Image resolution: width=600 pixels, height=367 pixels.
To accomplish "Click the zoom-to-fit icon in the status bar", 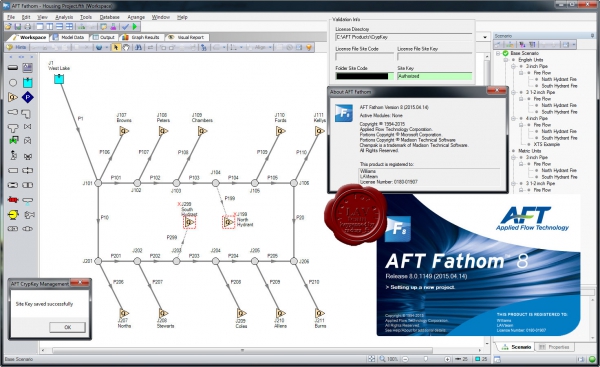I will point(372,359).
